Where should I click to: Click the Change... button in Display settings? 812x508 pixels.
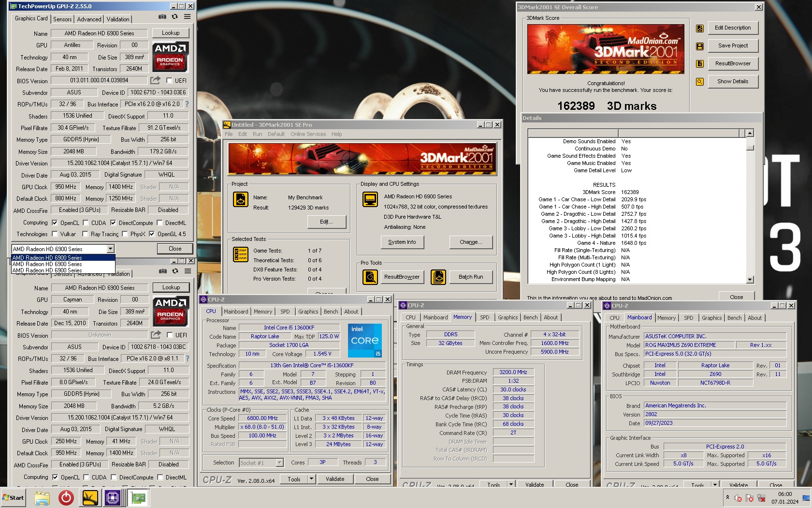click(x=471, y=242)
